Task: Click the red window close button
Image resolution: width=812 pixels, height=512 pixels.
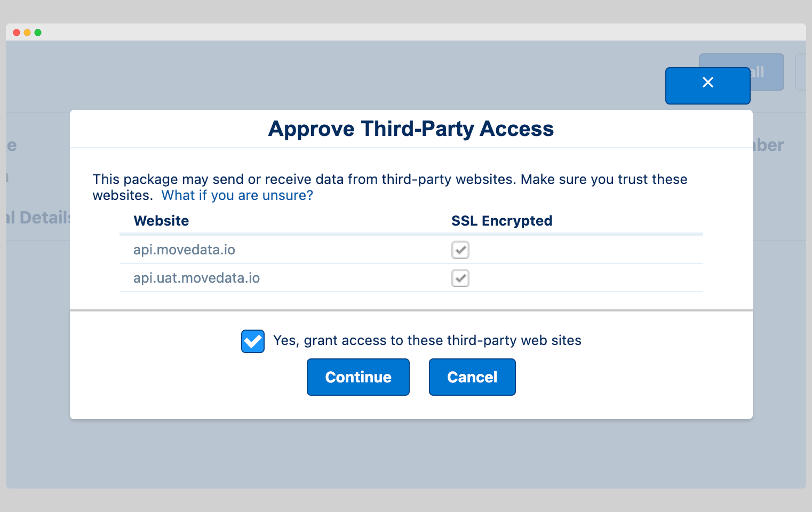Action: pos(17,33)
